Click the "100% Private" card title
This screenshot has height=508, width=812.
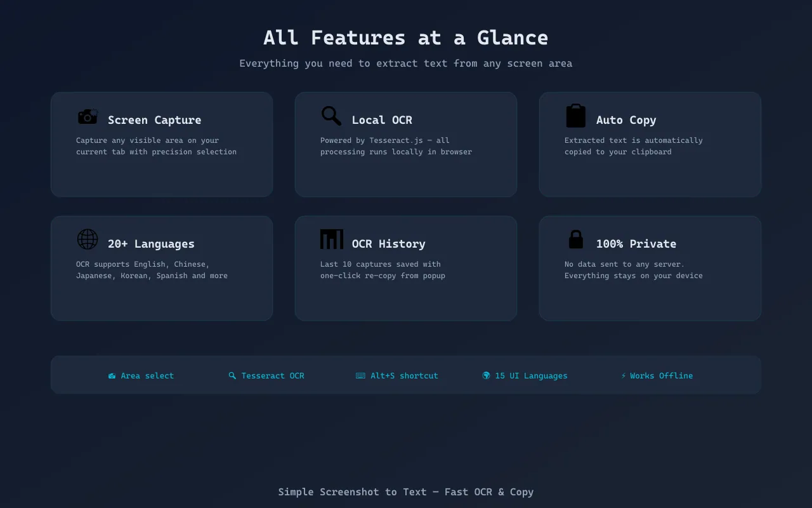point(636,244)
